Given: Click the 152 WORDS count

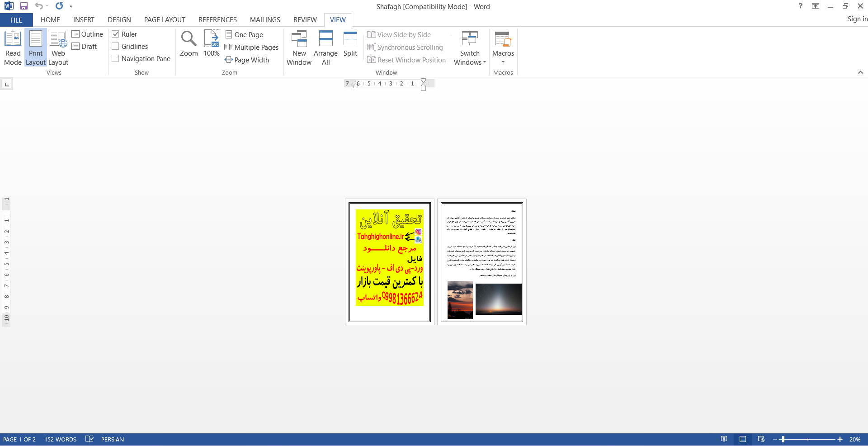Looking at the screenshot, I should coord(60,439).
